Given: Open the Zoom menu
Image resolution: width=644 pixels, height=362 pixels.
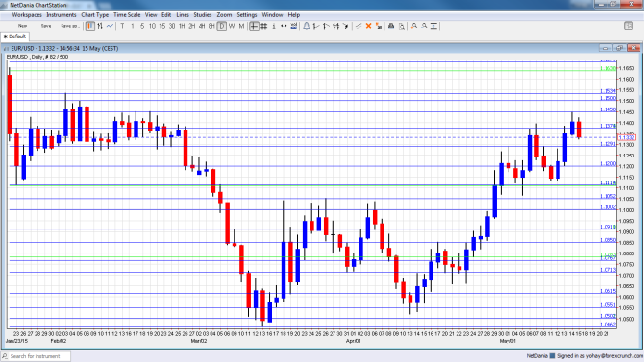Looking at the screenshot, I should pos(224,15).
